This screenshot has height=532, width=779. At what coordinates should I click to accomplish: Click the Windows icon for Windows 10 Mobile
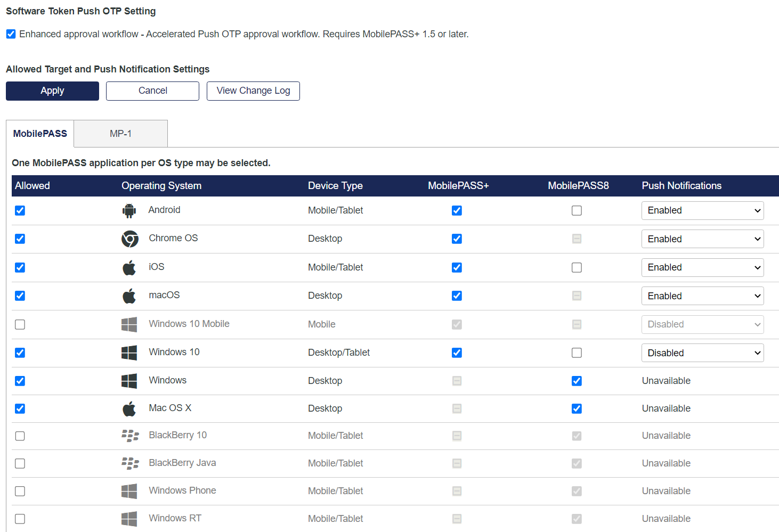(x=129, y=324)
